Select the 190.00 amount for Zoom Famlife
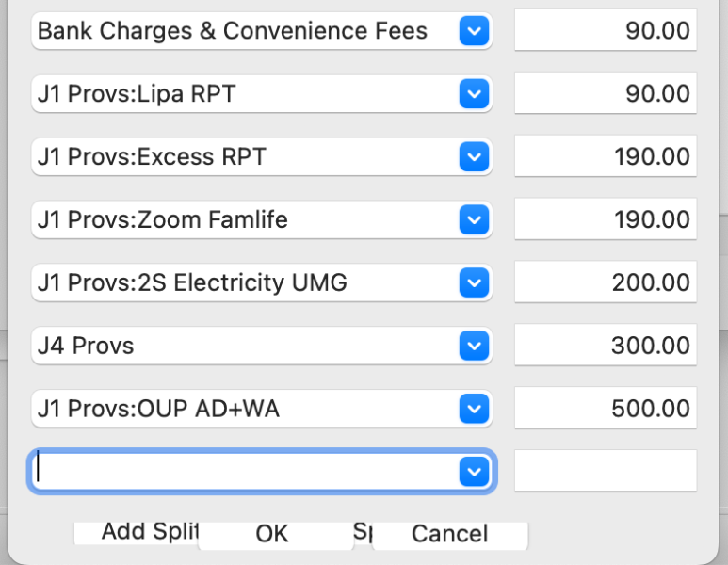The image size is (728, 565). [x=606, y=219]
